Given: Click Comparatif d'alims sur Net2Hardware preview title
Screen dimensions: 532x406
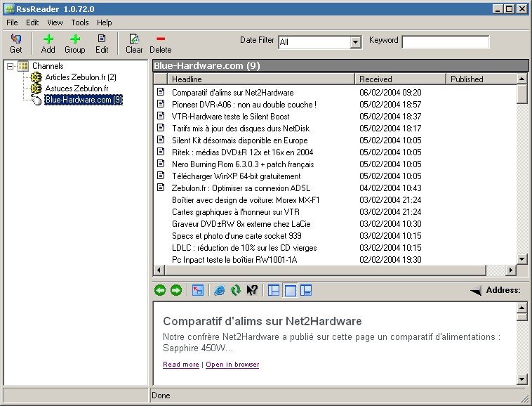Looking at the screenshot, I should (262, 321).
